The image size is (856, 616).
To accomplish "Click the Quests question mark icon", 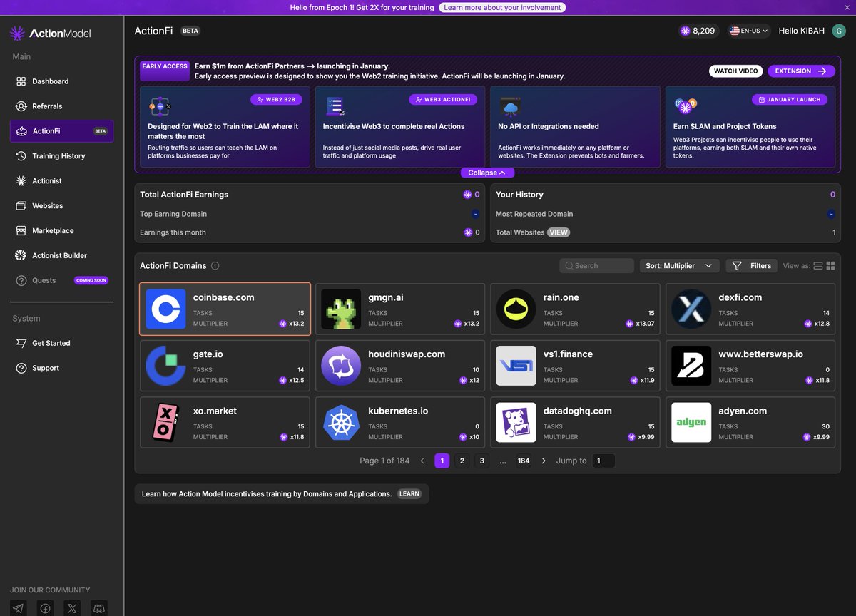I will pyautogui.click(x=21, y=280).
